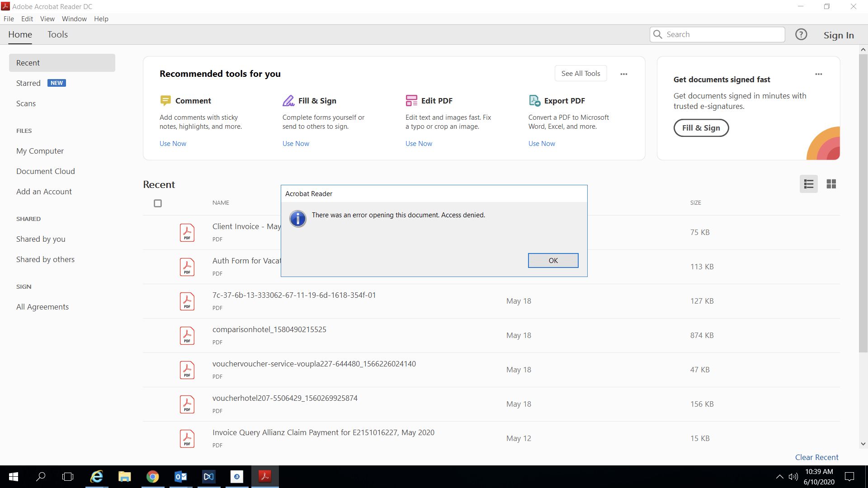Open the Help menu

(101, 19)
